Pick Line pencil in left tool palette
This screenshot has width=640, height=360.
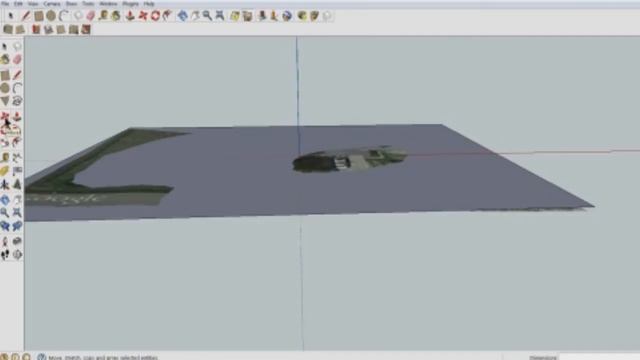tap(17, 75)
